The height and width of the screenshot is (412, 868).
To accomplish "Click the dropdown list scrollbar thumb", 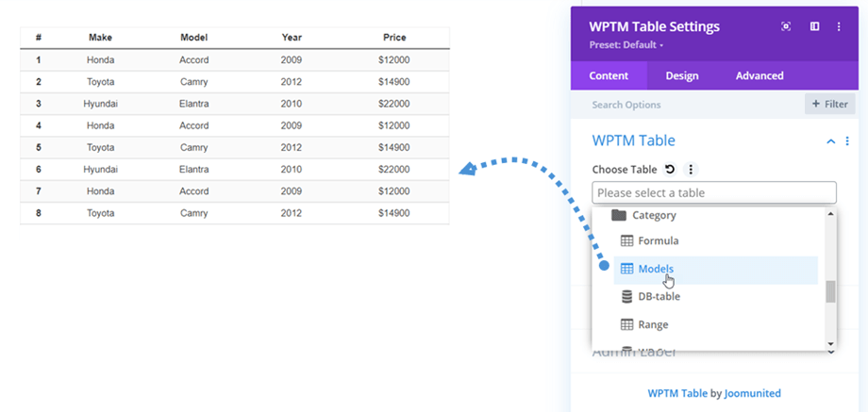I will tap(830, 291).
